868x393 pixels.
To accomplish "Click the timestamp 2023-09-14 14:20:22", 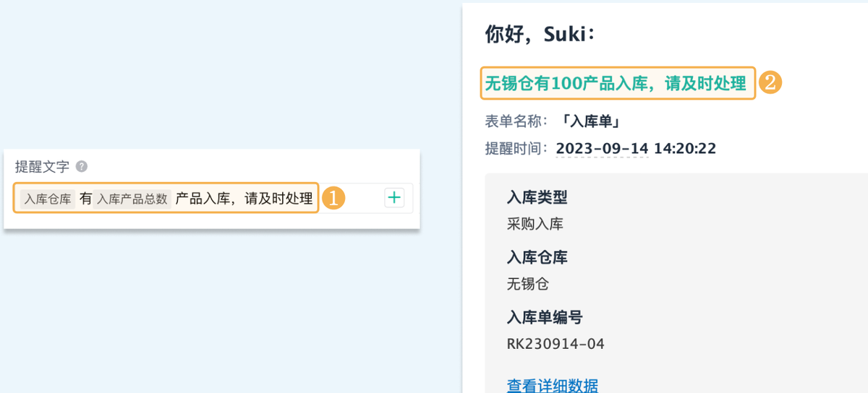I will point(636,149).
